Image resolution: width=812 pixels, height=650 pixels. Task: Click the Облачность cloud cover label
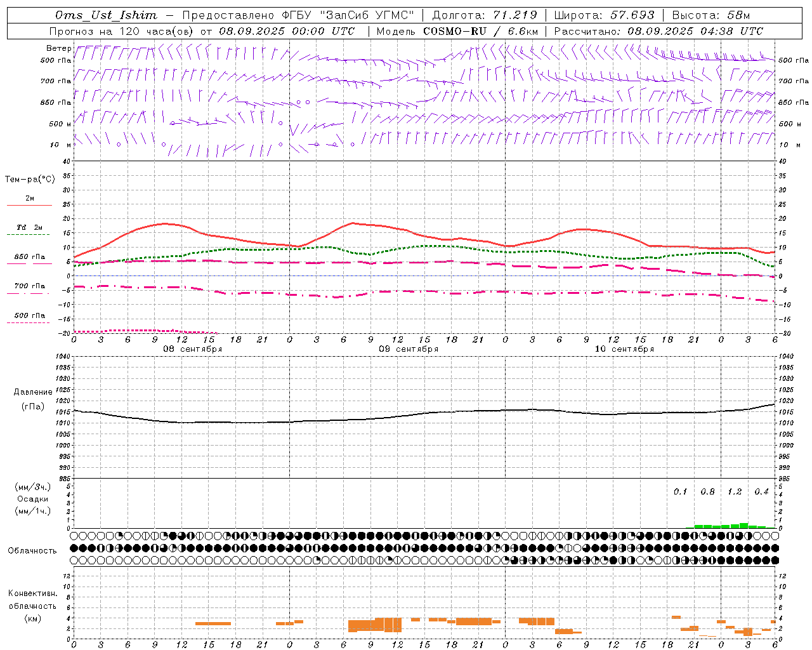point(32,550)
